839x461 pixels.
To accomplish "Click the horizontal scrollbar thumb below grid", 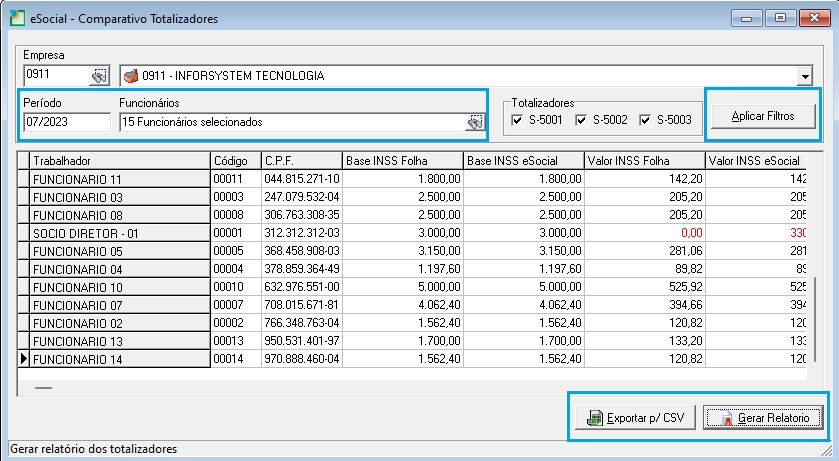I will point(43,388).
